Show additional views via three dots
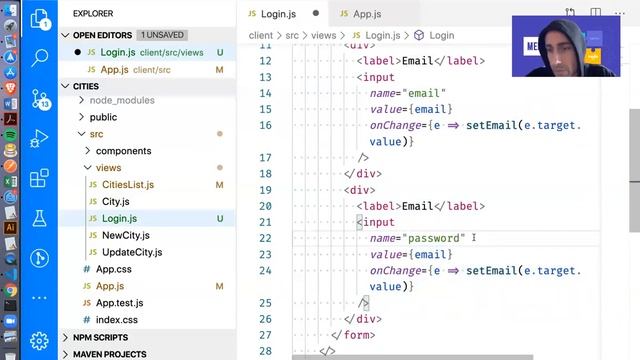Screen dimensions: 640x360 coord(39,298)
